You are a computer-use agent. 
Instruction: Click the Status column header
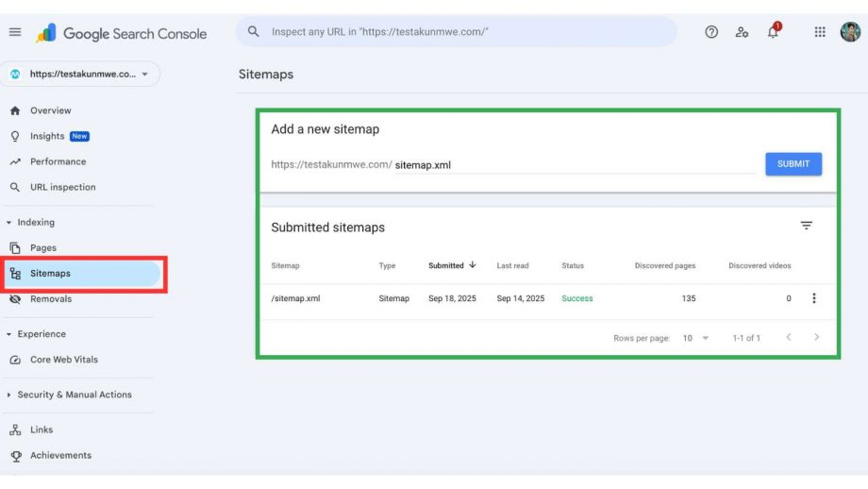(573, 266)
